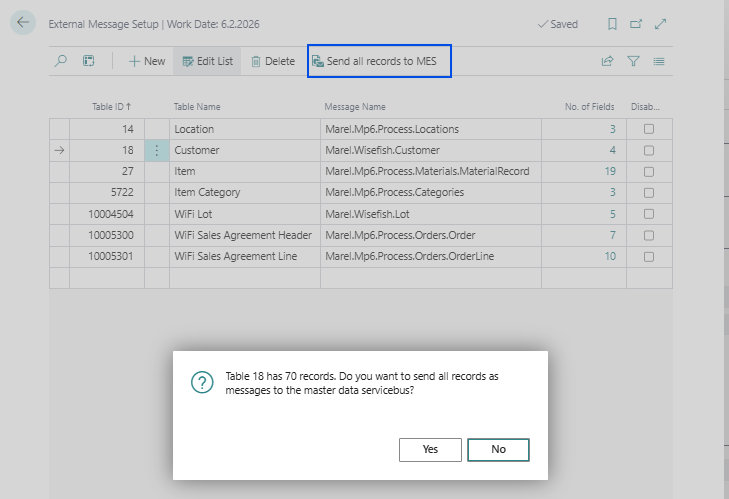Screen dimensions: 729x499
Task: Open the Customer row three-dot menu
Action: pyautogui.click(x=156, y=150)
